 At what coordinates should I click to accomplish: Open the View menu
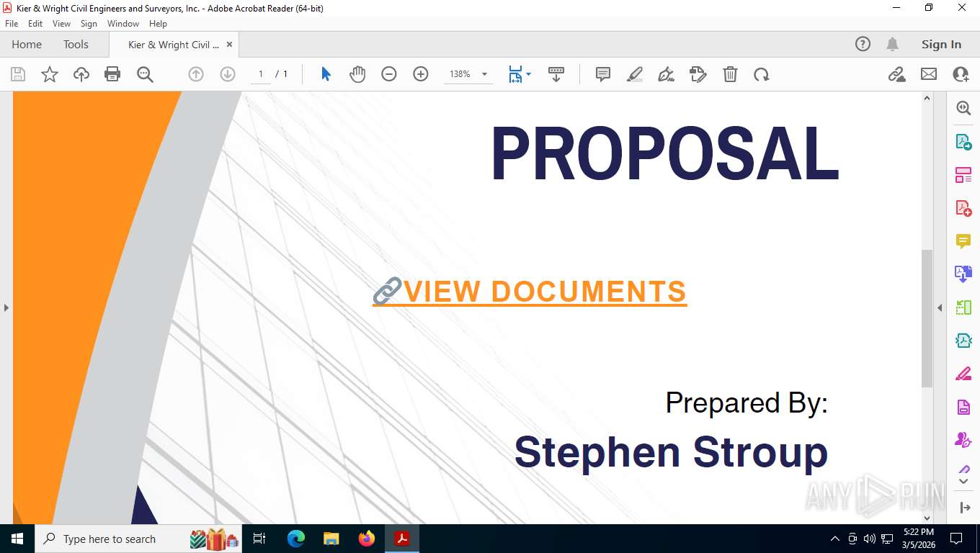click(x=61, y=24)
